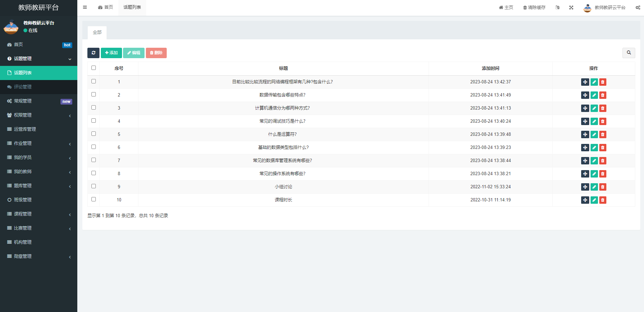Click the refresh icon button above the table
Image resolution: width=644 pixels, height=312 pixels.
coord(93,53)
